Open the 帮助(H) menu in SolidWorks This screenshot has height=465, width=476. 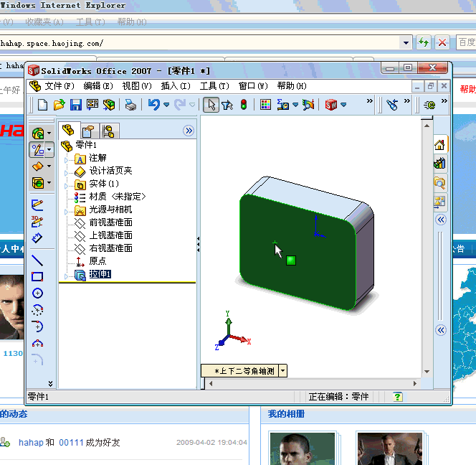pos(292,86)
